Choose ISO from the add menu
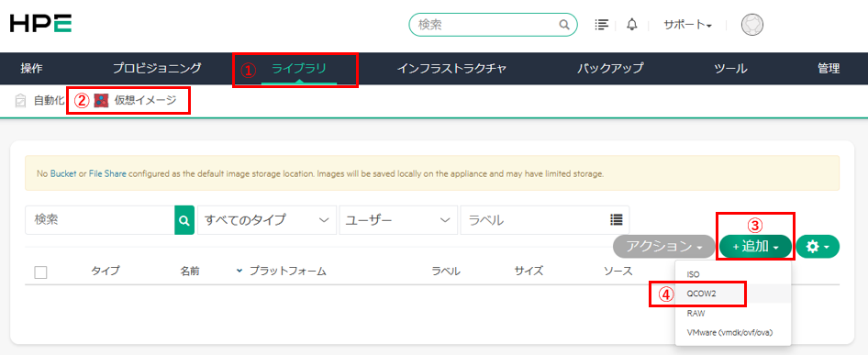The height and width of the screenshot is (355, 868). (x=733, y=274)
